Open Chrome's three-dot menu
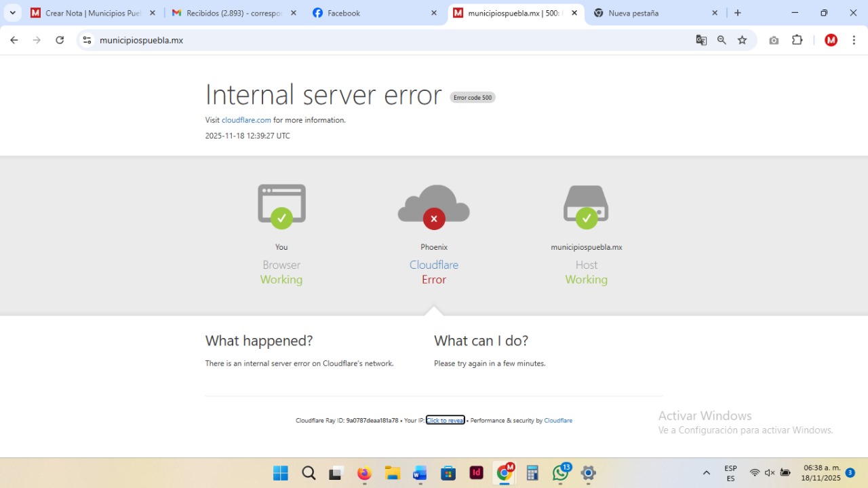 (854, 40)
